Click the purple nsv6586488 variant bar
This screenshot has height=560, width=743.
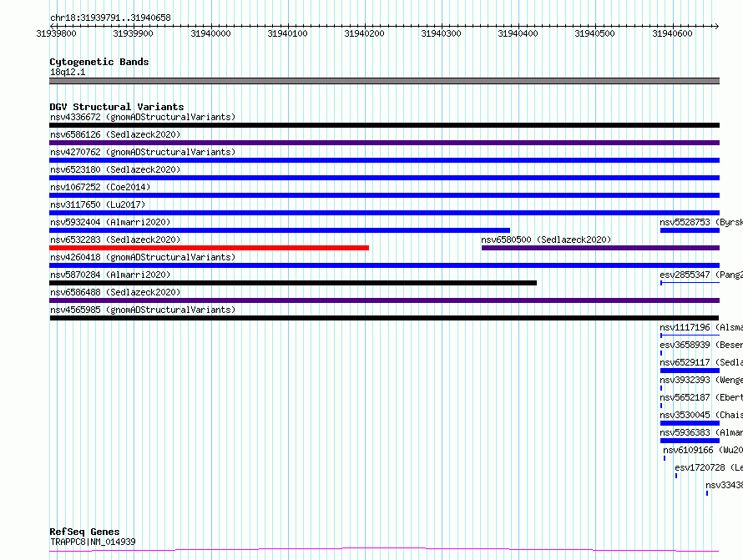click(x=384, y=300)
